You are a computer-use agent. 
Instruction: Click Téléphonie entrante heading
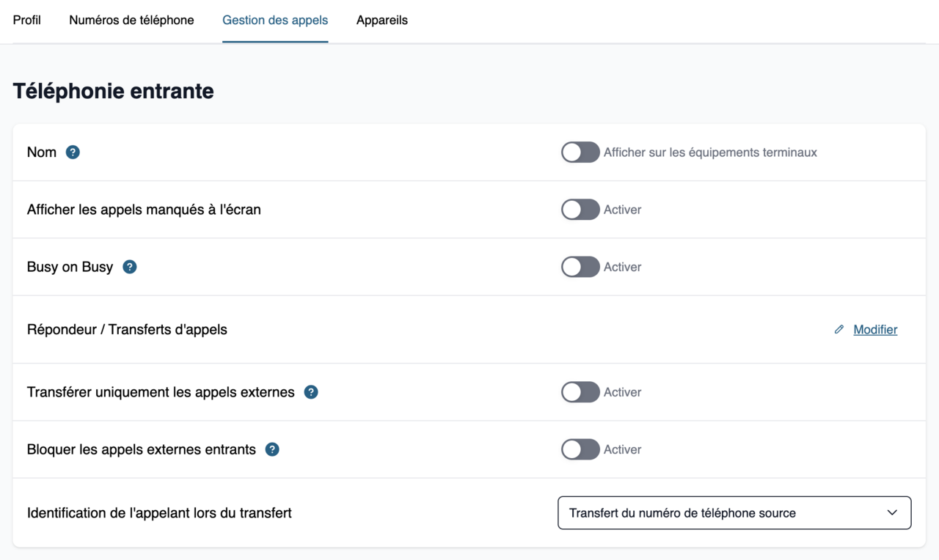pyautogui.click(x=114, y=91)
